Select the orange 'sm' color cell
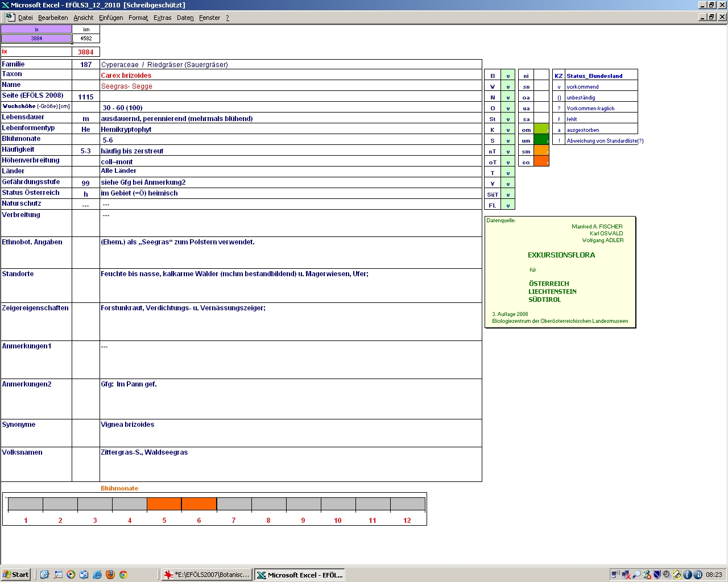 pos(541,151)
